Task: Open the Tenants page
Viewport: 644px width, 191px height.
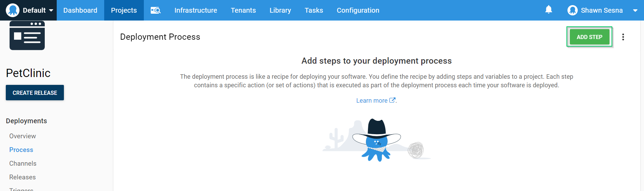Action: (243, 10)
